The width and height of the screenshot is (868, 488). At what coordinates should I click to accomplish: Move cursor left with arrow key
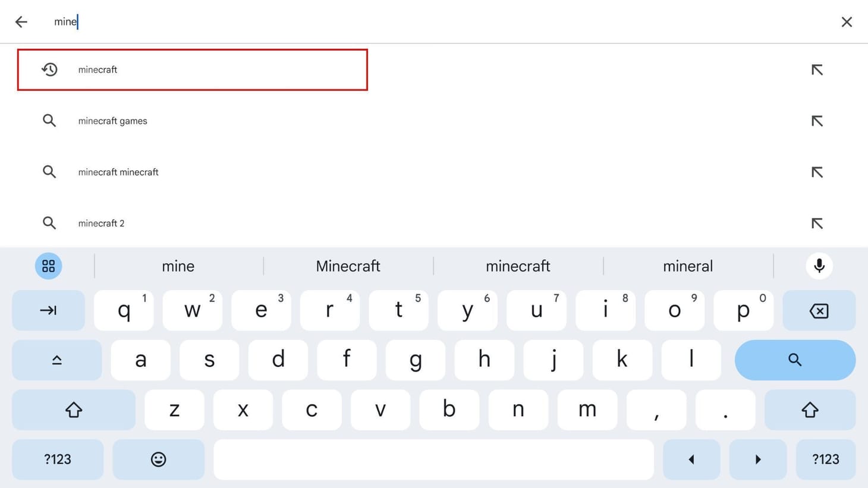(x=691, y=459)
